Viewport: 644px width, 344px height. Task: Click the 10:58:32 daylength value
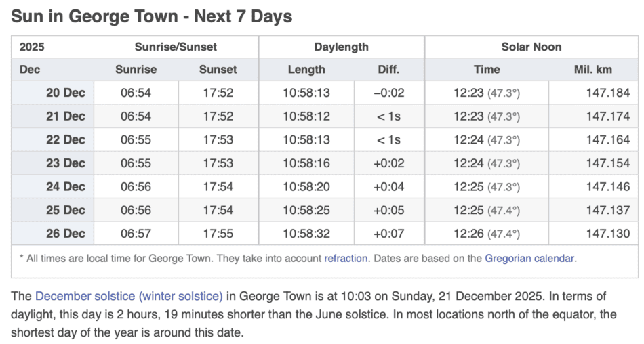click(306, 234)
